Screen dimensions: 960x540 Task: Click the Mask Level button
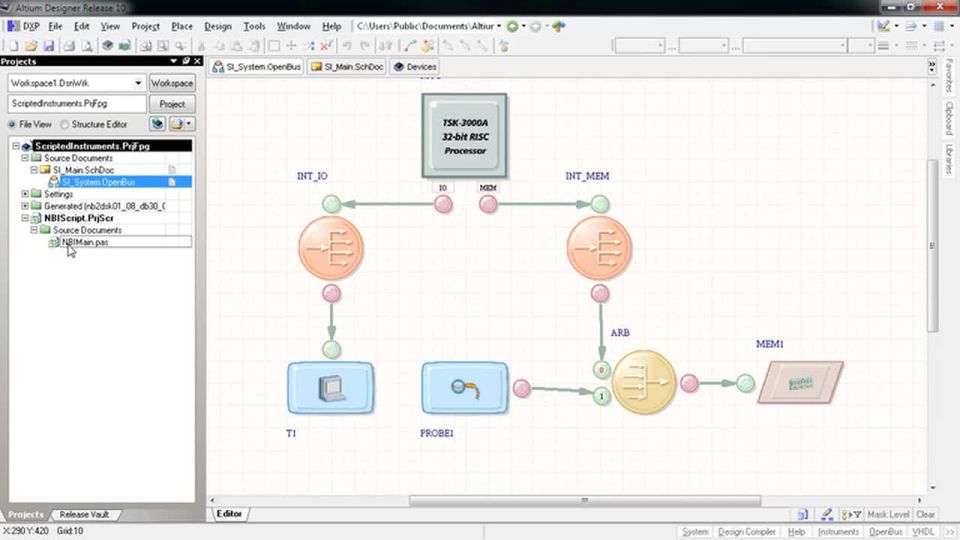tap(888, 514)
